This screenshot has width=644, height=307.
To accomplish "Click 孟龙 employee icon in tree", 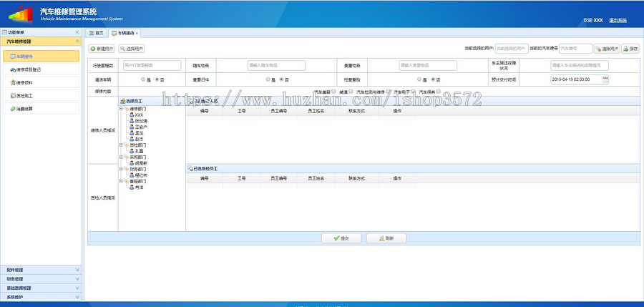I will click(132, 132).
